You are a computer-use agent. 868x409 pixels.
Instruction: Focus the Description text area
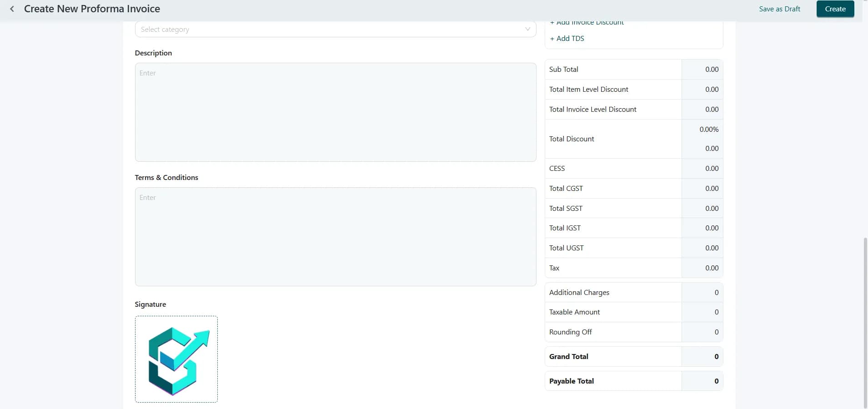coord(336,112)
